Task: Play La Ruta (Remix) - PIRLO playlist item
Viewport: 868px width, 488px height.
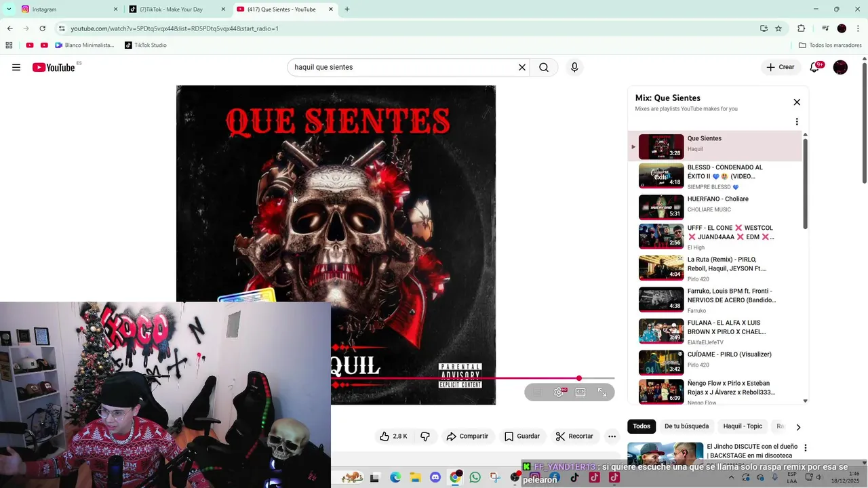Action: (x=715, y=268)
